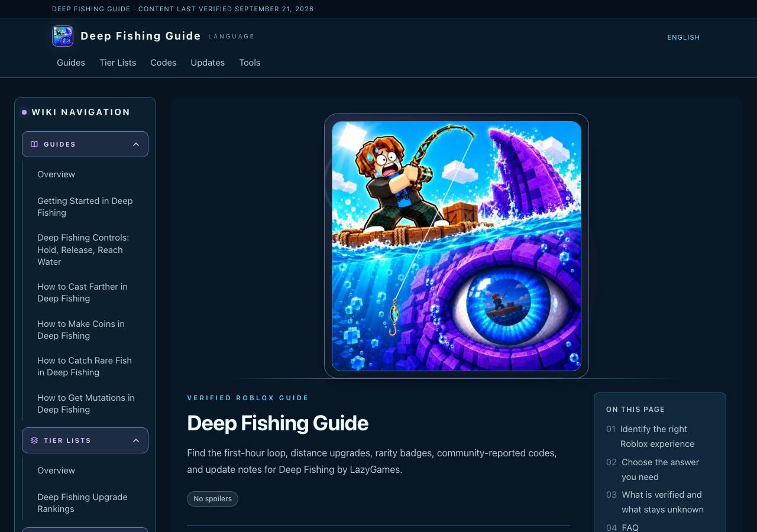Image resolution: width=757 pixels, height=532 pixels.
Task: Collapse the GUIDES section chevron
Action: tap(136, 144)
